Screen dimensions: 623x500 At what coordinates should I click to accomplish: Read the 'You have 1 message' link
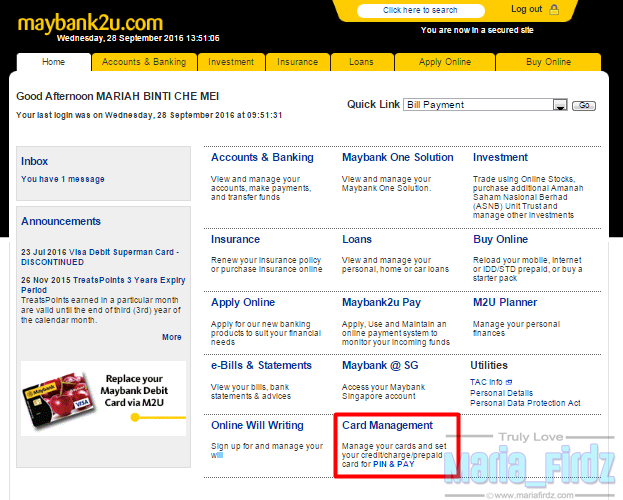point(63,179)
